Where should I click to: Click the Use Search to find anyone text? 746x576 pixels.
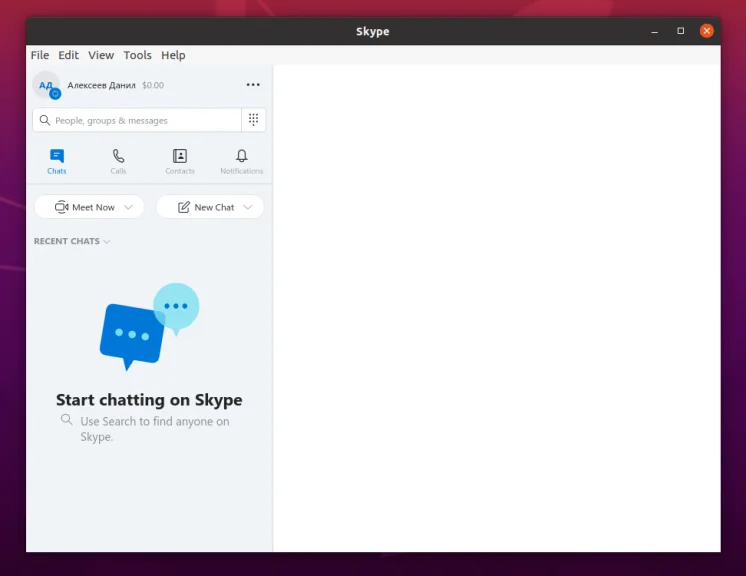pos(155,429)
